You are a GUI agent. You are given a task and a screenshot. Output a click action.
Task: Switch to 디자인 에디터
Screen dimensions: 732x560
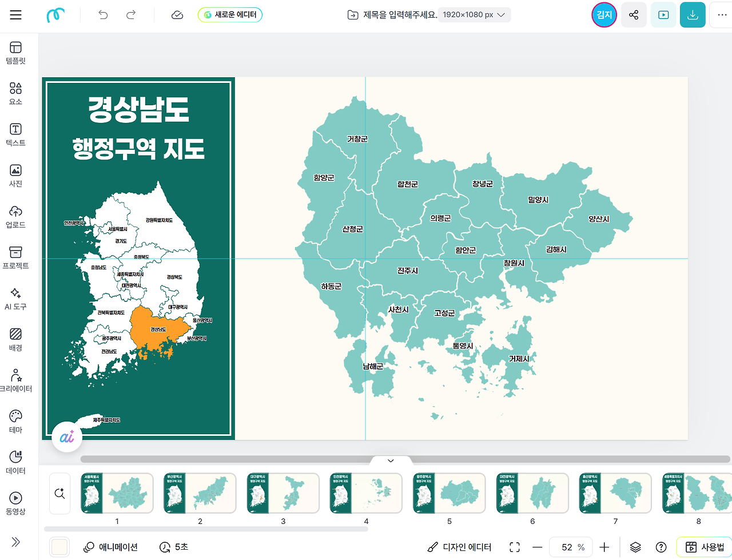(x=459, y=547)
